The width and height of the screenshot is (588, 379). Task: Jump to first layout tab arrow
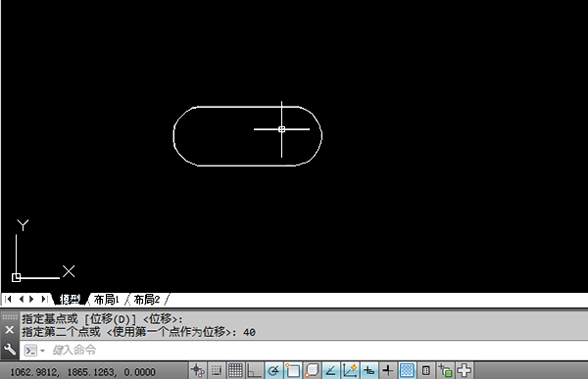[x=8, y=299]
